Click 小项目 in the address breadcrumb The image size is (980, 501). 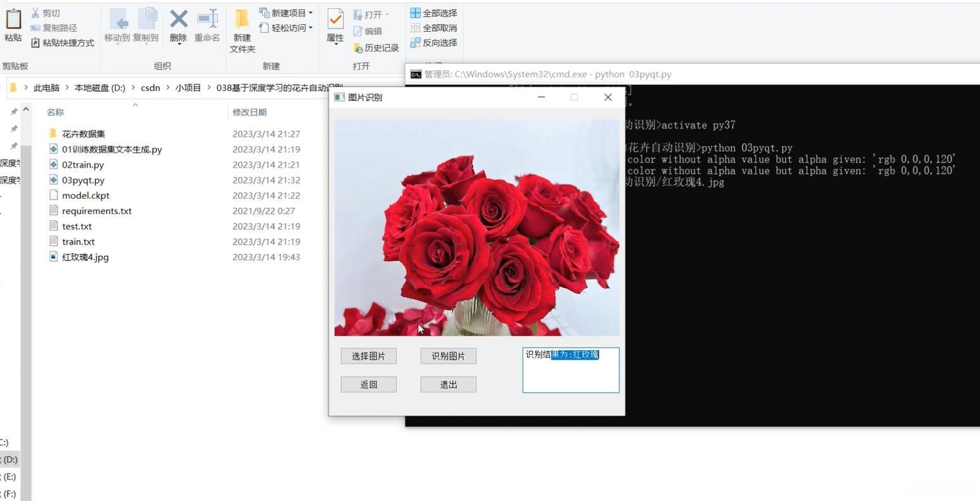pos(188,88)
